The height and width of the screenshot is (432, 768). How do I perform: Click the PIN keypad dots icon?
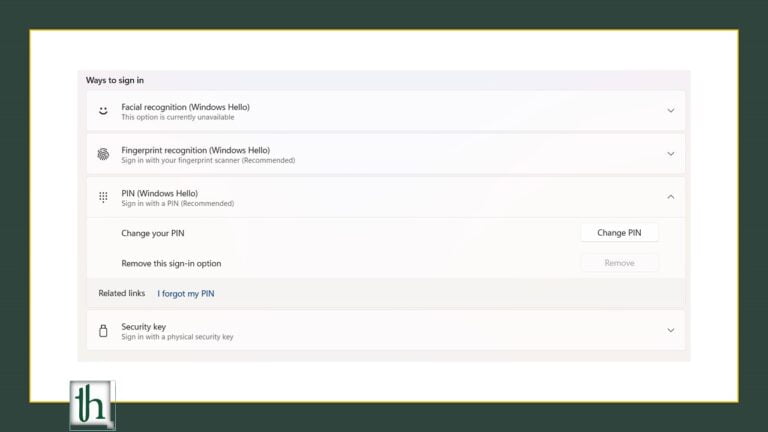(103, 197)
